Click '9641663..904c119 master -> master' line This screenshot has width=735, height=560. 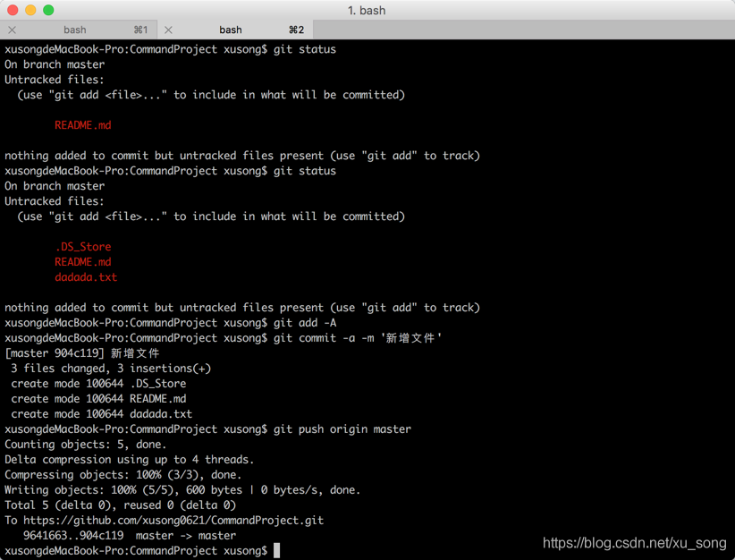coord(130,536)
